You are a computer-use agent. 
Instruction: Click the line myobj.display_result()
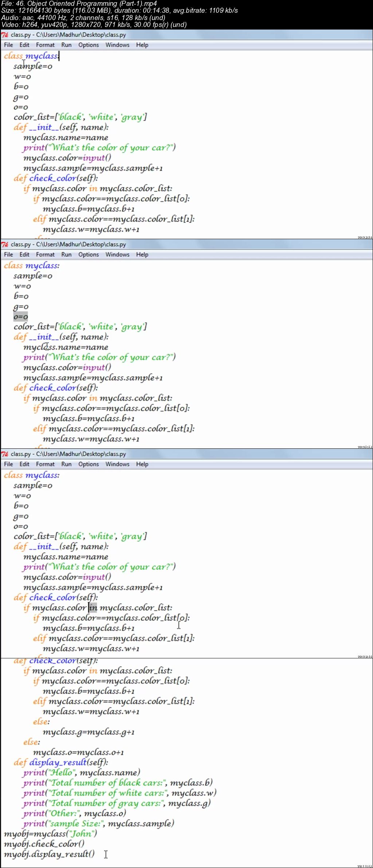coord(49,854)
